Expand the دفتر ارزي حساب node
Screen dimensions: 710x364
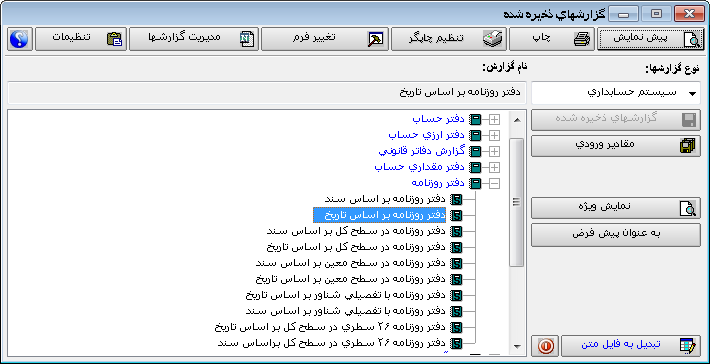click(495, 135)
